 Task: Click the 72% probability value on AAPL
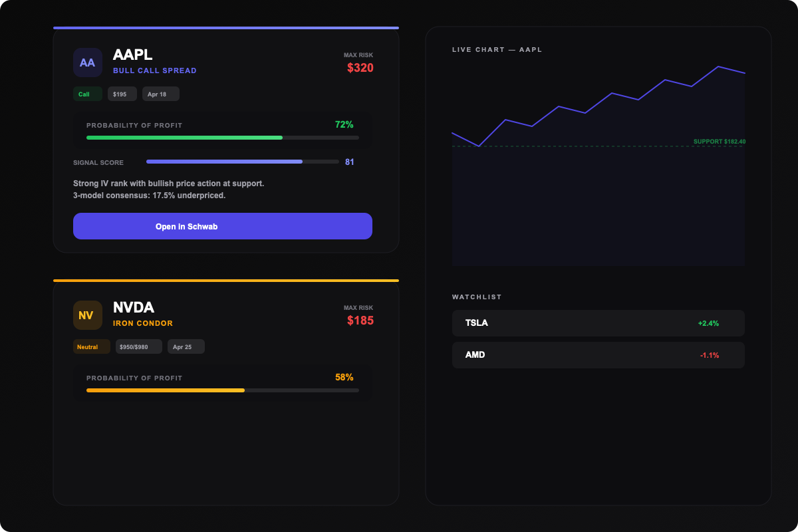click(344, 124)
